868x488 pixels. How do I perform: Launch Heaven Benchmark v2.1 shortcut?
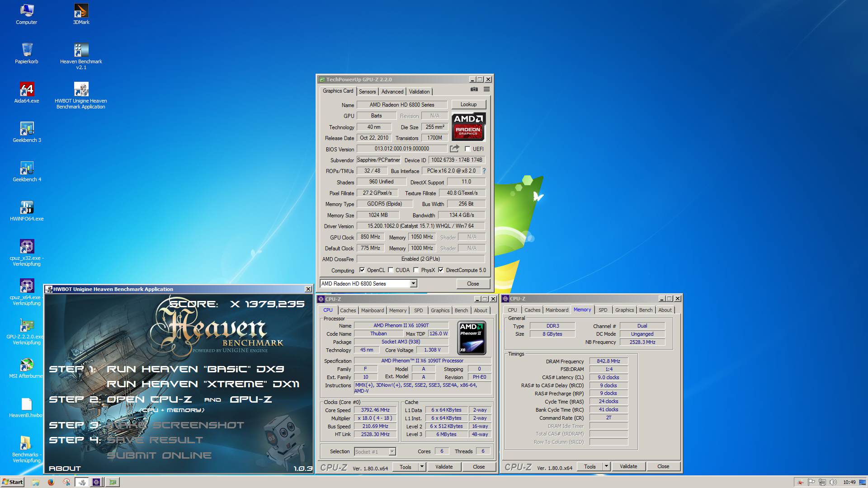[x=81, y=56]
